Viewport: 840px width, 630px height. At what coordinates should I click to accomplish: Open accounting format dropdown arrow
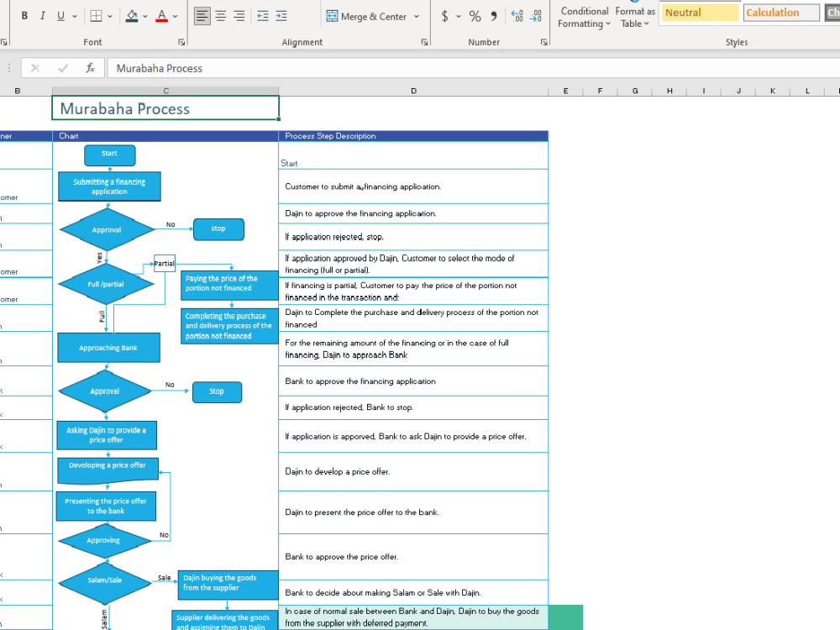point(459,17)
